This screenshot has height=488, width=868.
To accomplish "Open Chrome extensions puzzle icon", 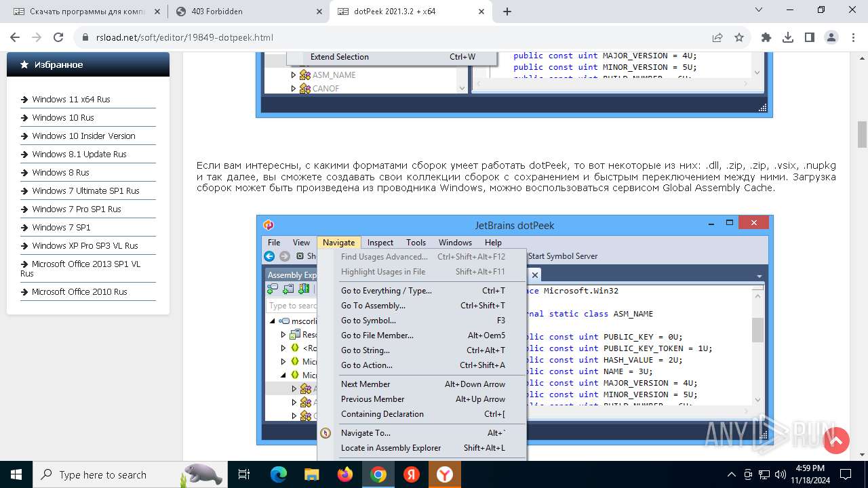I will click(766, 37).
